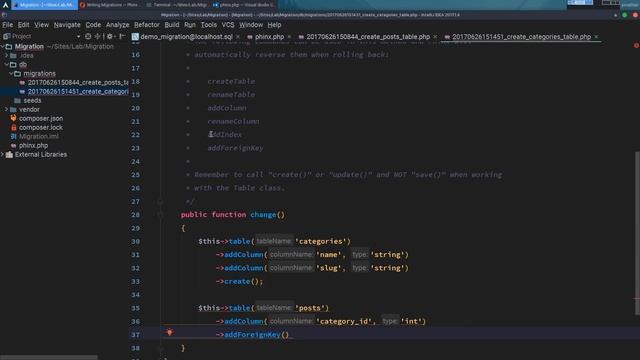The height and width of the screenshot is (360, 640).
Task: Close the create_posts_table.php tab
Action: [x=435, y=37]
